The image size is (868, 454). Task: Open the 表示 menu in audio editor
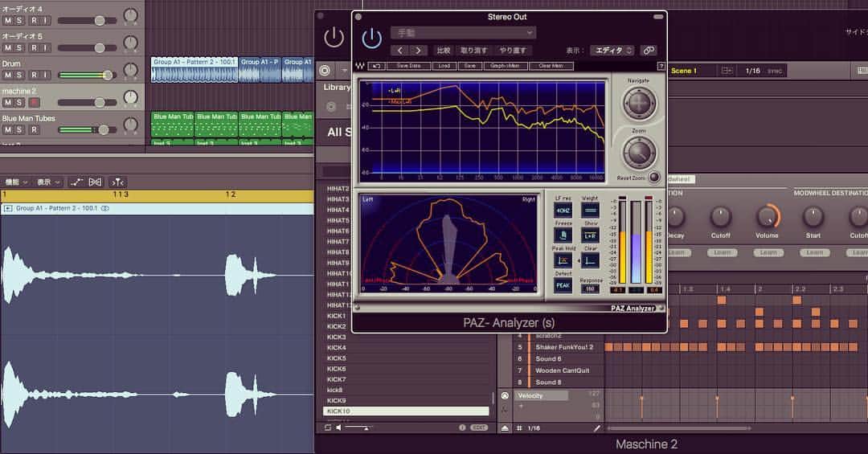[x=48, y=182]
